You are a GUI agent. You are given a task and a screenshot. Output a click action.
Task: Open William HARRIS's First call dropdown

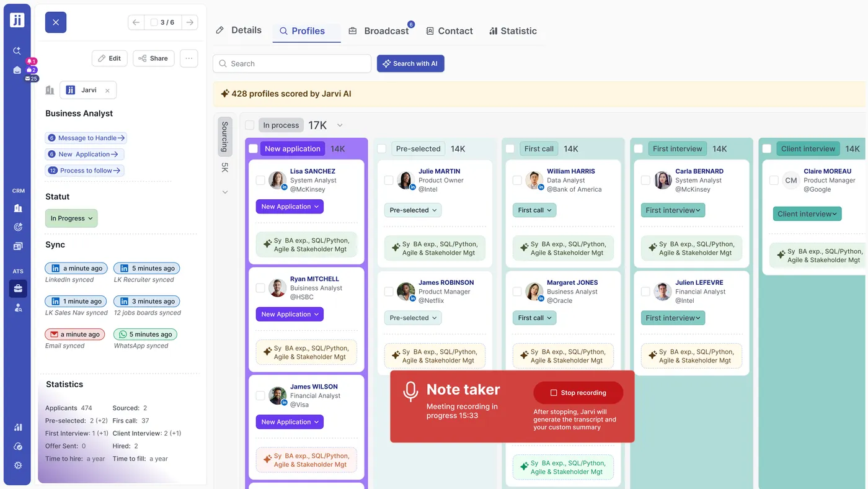click(534, 210)
